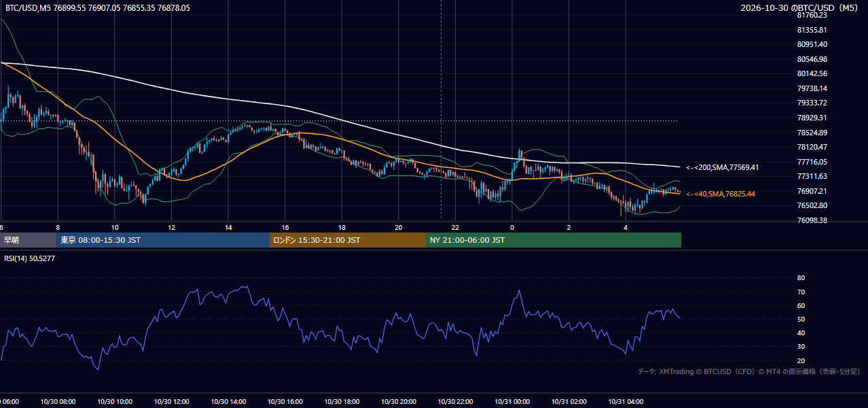Click price axis value 76098.38

point(812,220)
